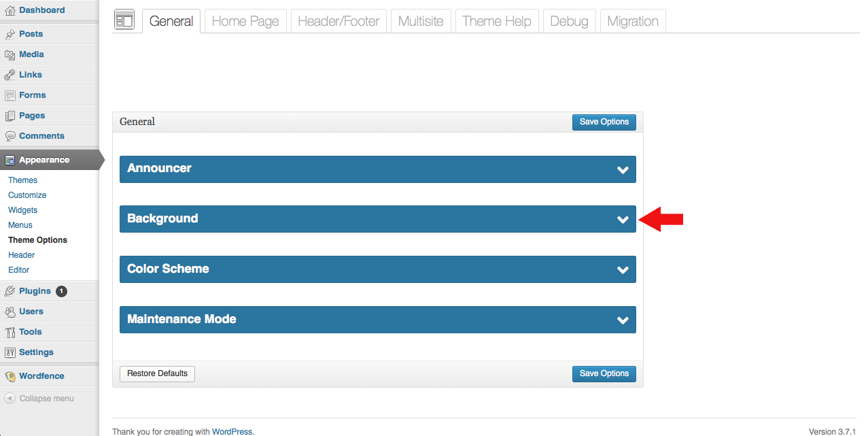The image size is (868, 436).
Task: Click the Plugins plug icon
Action: point(10,291)
